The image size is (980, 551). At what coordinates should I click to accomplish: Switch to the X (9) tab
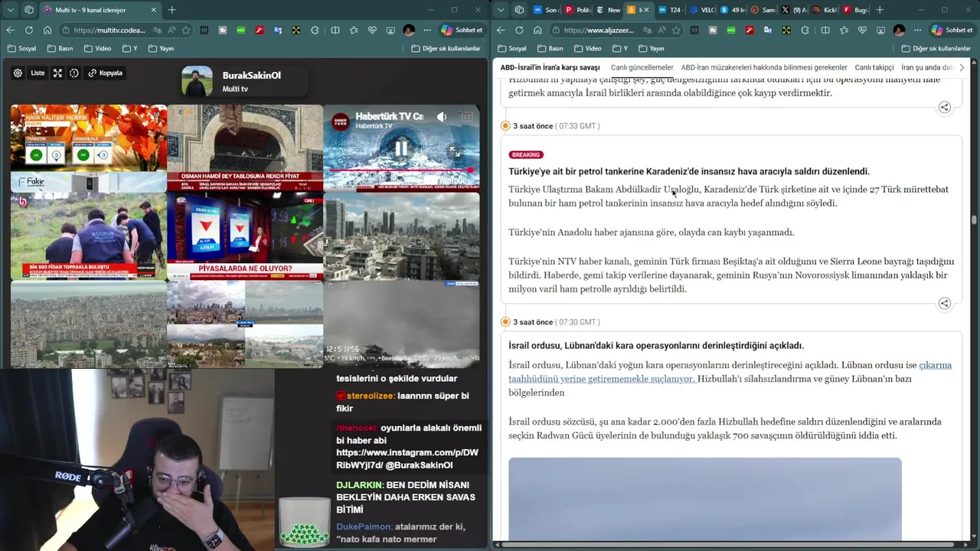(x=795, y=10)
